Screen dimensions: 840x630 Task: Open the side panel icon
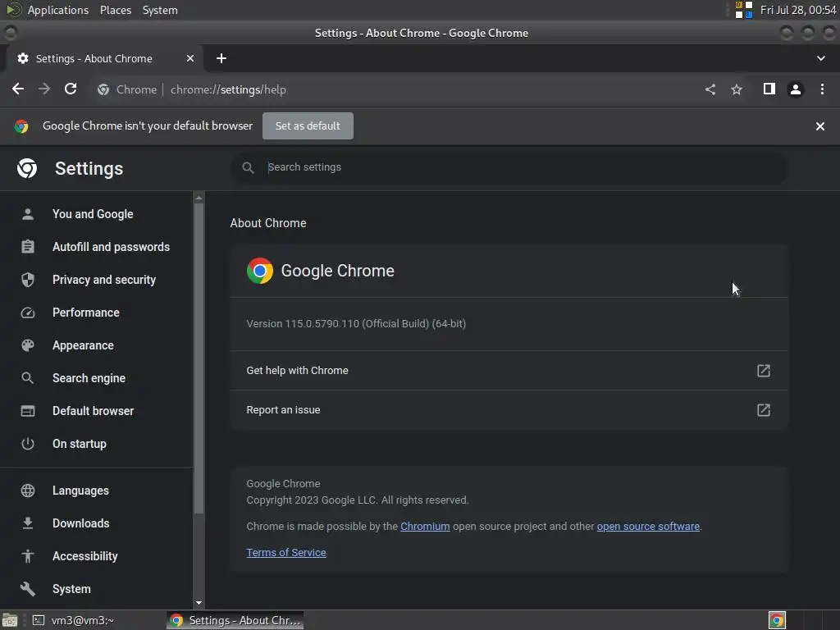pos(769,89)
